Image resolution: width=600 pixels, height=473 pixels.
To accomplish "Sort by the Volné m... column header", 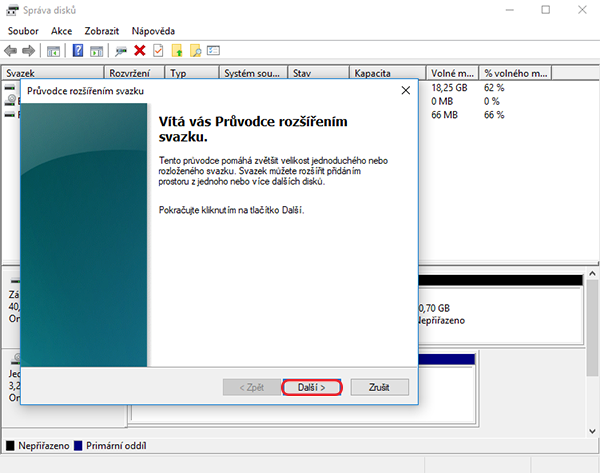I will [x=453, y=73].
